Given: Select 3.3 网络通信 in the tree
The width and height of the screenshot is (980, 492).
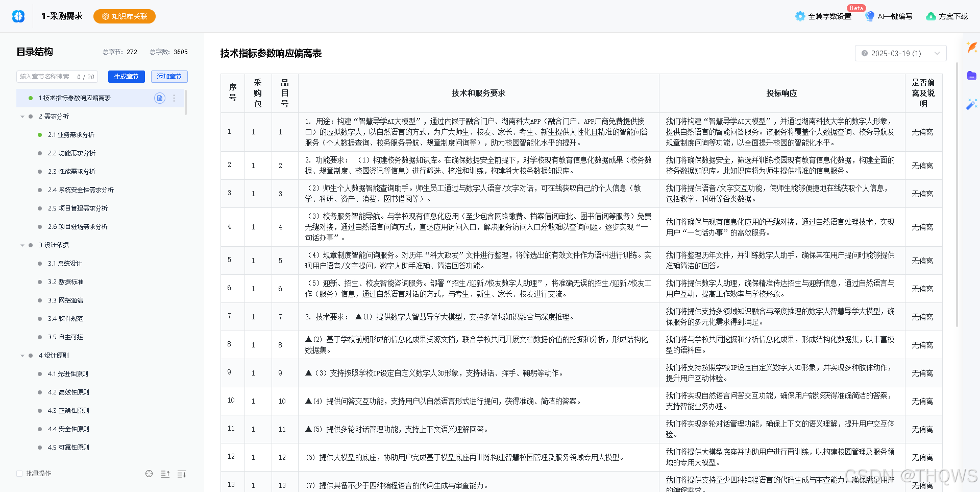Looking at the screenshot, I should (65, 300).
